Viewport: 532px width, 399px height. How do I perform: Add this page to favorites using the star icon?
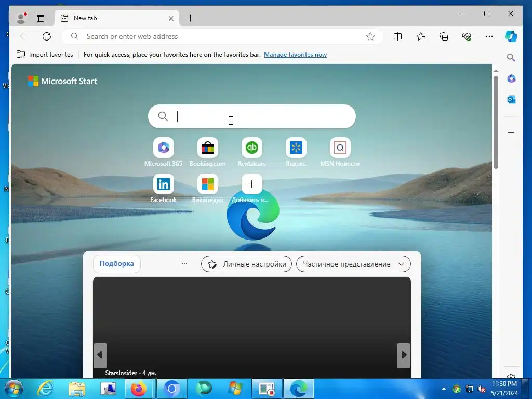coord(370,36)
